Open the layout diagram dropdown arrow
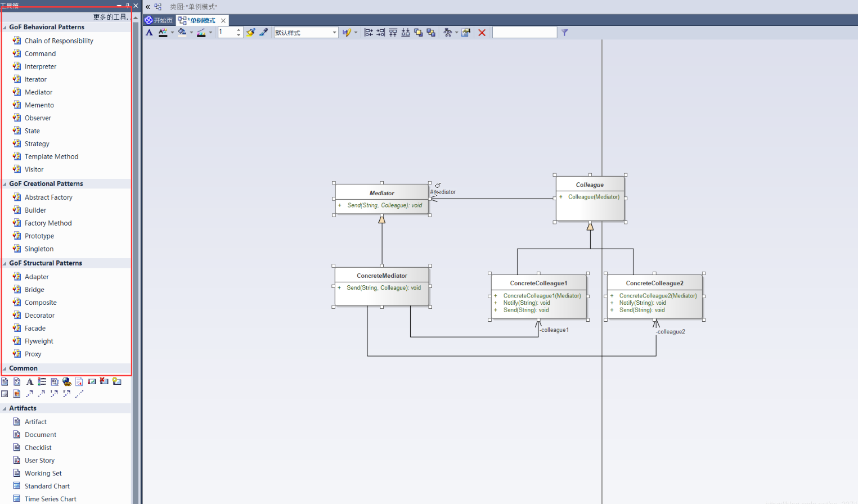 (x=456, y=33)
